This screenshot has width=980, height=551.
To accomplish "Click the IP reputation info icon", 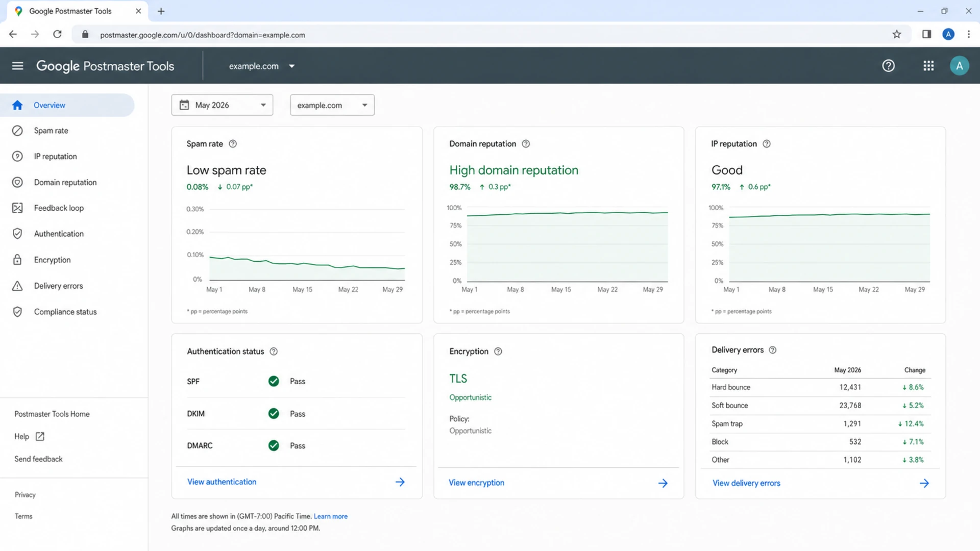I will [x=766, y=144].
